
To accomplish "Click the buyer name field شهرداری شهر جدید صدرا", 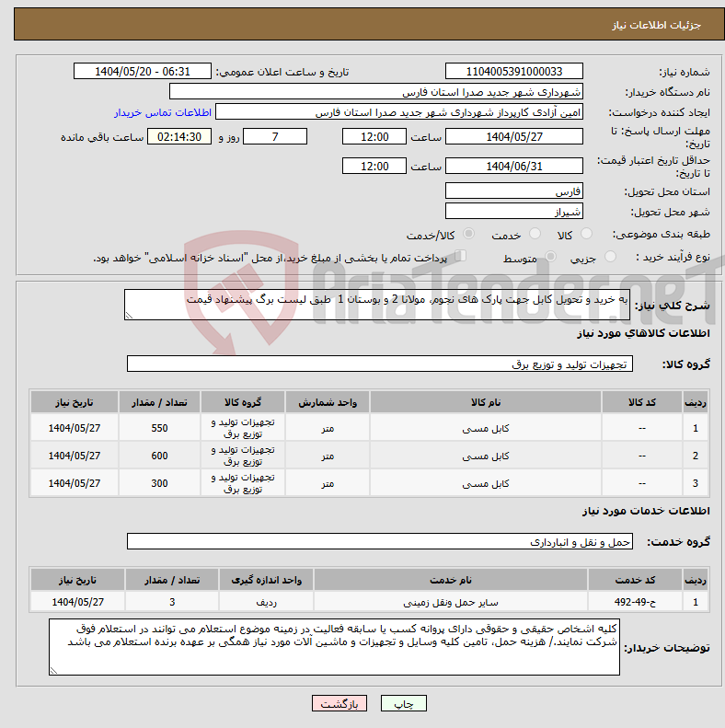I will click(376, 92).
